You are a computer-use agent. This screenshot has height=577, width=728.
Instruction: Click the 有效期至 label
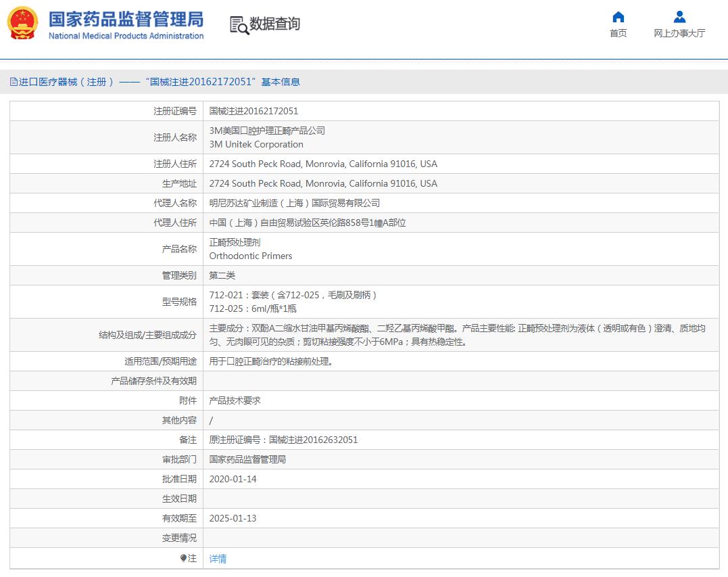[179, 518]
